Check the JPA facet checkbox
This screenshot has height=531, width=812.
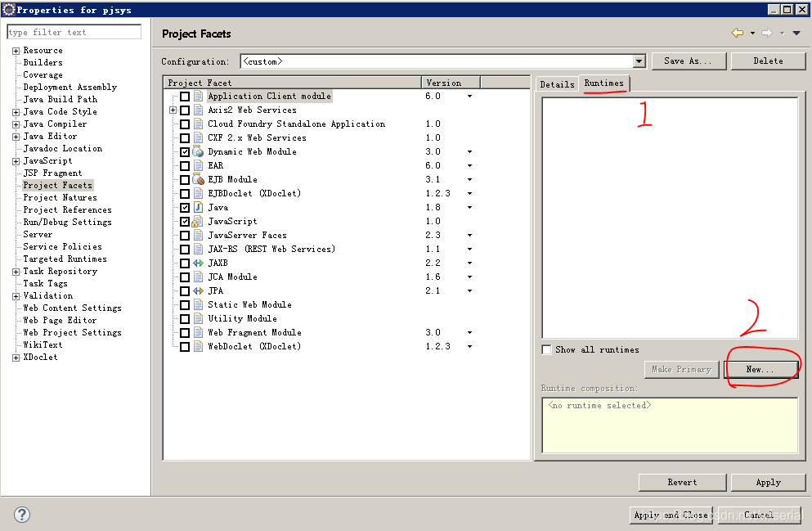pyautogui.click(x=184, y=291)
